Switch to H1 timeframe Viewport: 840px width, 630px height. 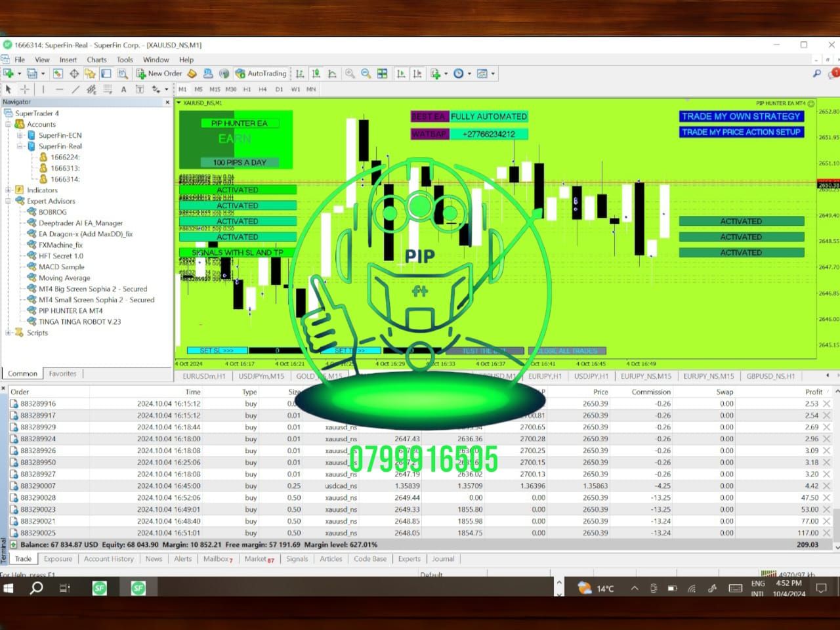point(247,89)
